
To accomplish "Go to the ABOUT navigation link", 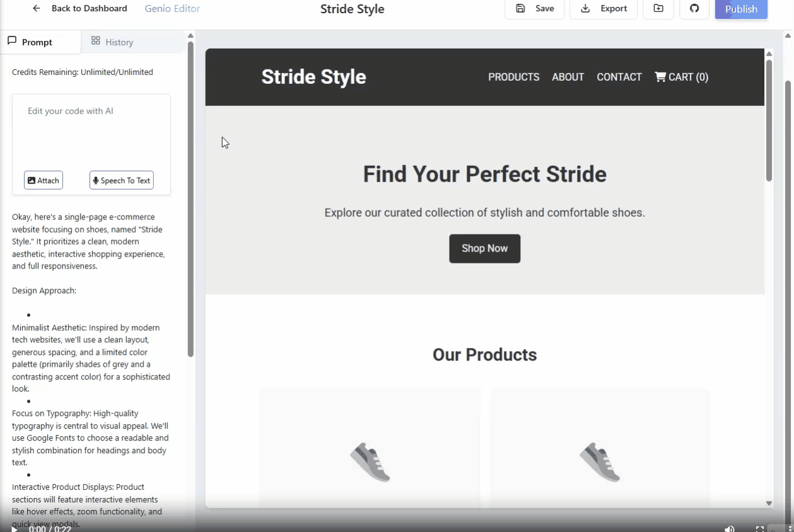I will (x=568, y=77).
